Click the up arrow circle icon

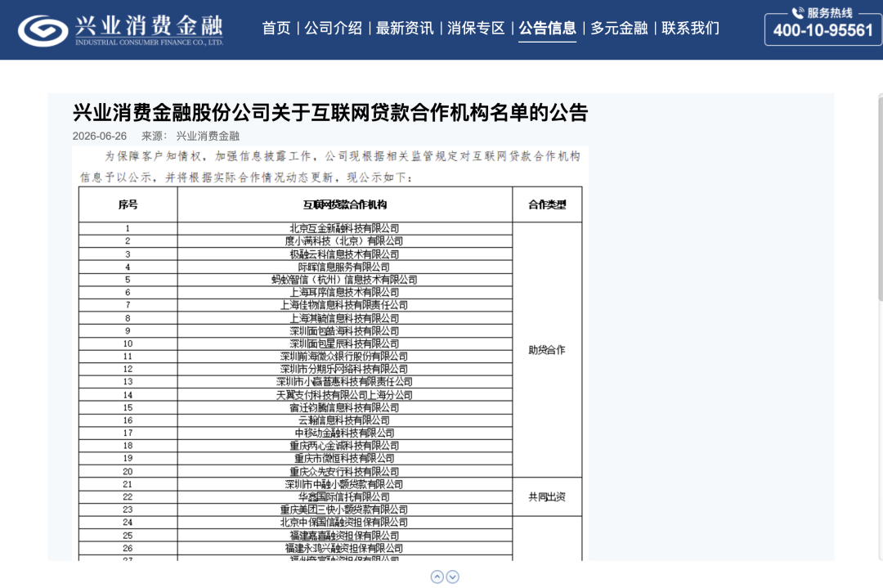(437, 577)
